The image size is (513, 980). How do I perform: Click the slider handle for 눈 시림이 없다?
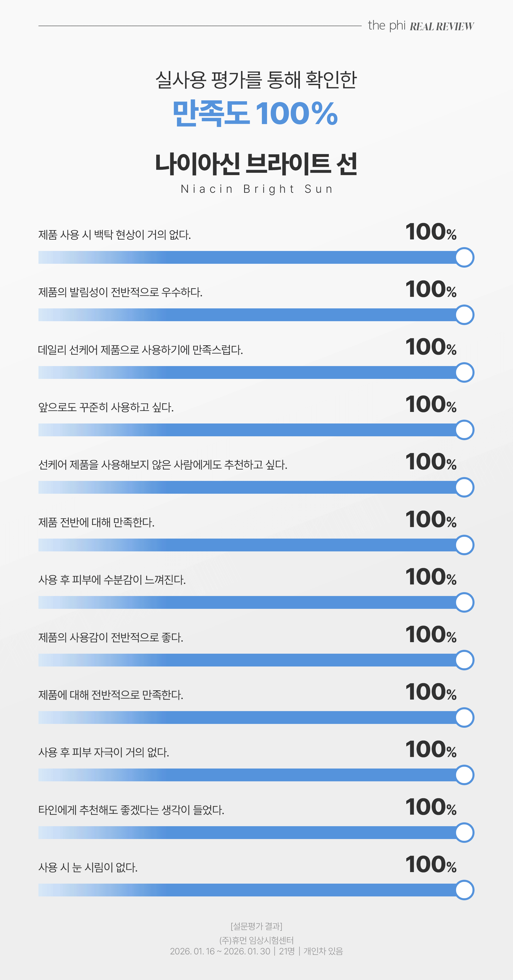[464, 890]
